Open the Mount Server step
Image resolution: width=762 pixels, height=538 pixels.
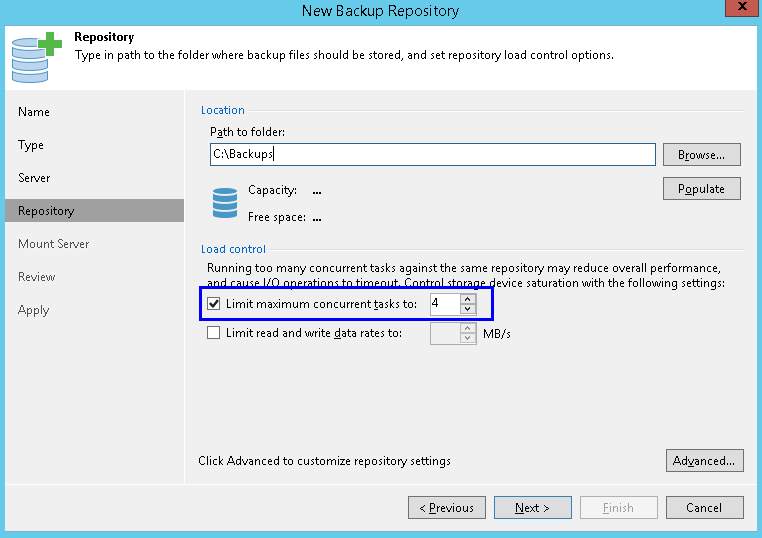click(54, 244)
